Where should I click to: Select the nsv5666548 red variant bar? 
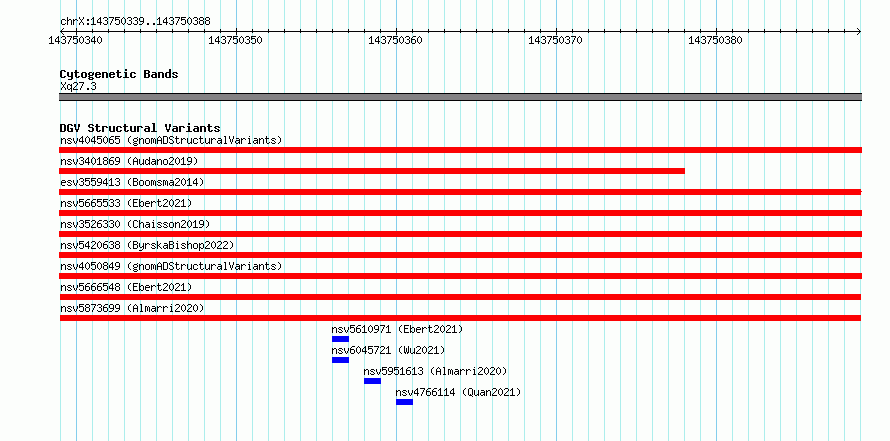[x=460, y=297]
